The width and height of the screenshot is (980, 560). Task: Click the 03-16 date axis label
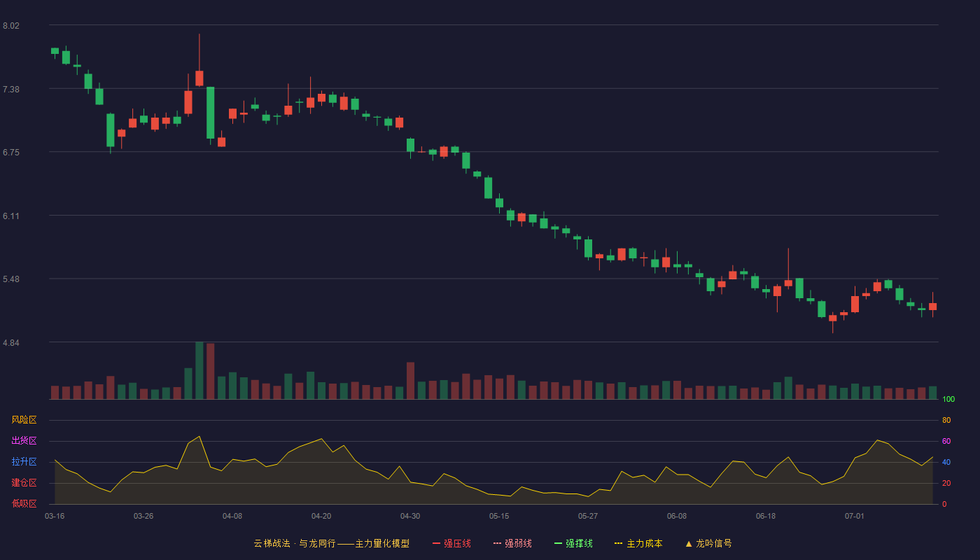(55, 516)
